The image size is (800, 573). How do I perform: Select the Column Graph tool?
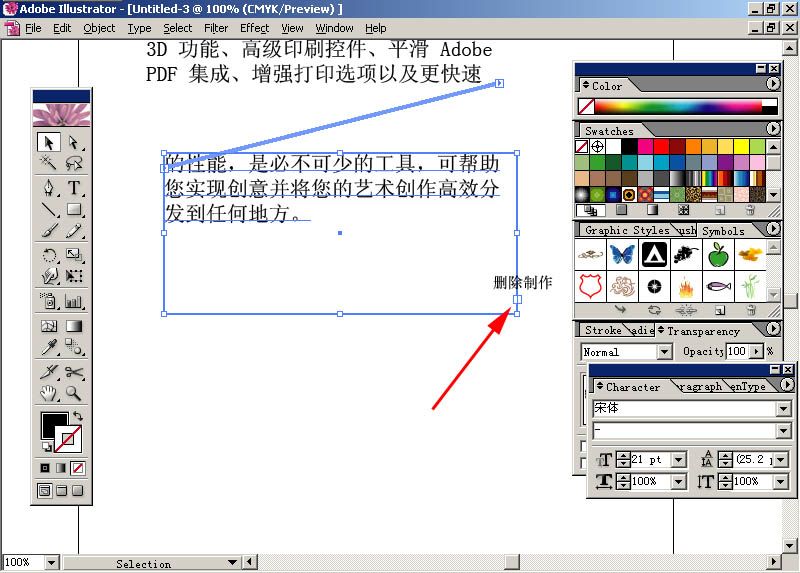click(74, 301)
